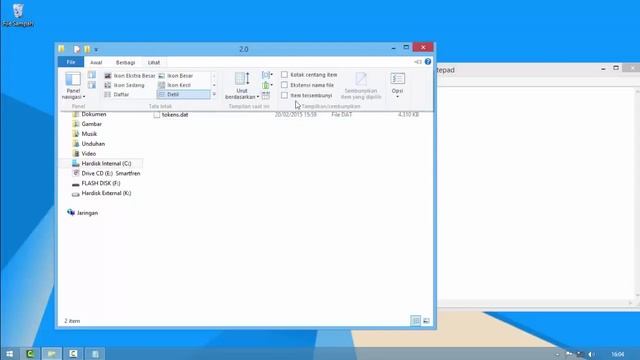Screen dimensions: 640x360
Task: Expand the layout gallery more arrow
Action: 214,94
